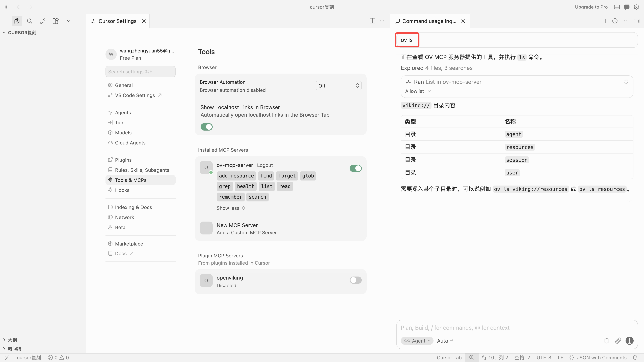Open Network settings section

[140, 217]
